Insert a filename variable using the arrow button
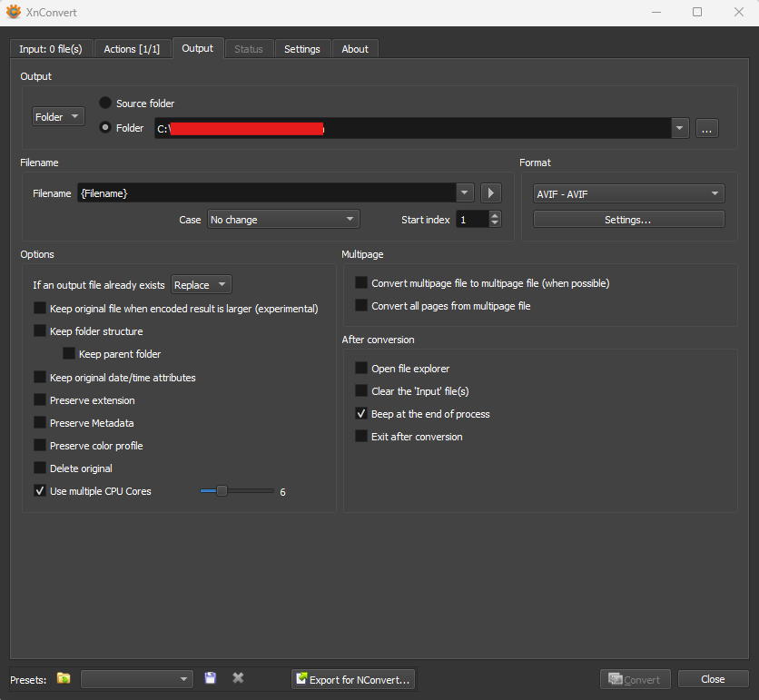Image resolution: width=759 pixels, height=700 pixels. coord(490,192)
